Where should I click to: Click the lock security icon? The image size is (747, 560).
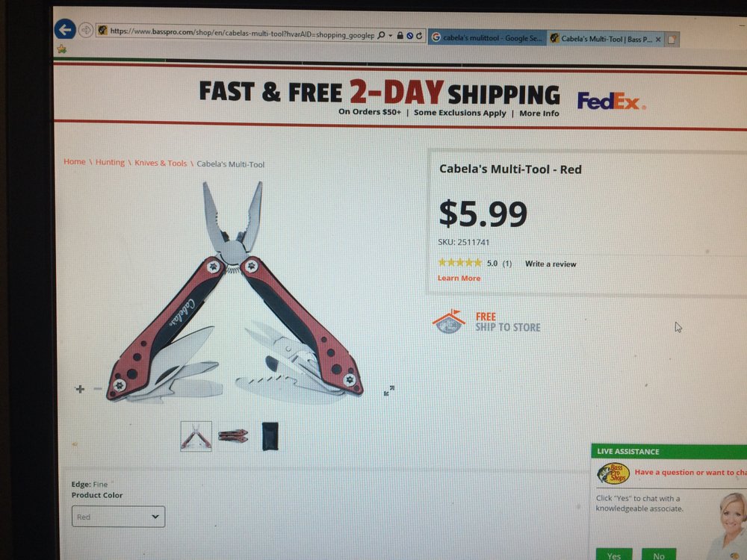[x=400, y=36]
